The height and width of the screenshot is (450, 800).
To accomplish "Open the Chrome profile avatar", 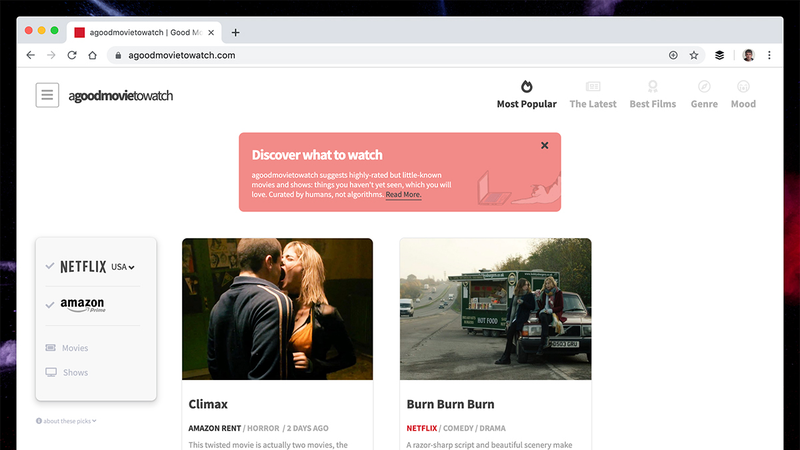I will coord(748,55).
